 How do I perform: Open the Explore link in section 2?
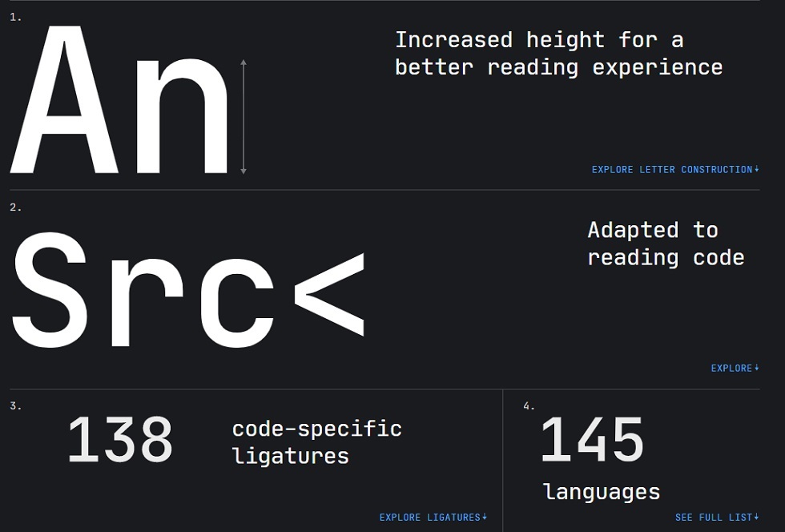click(735, 369)
